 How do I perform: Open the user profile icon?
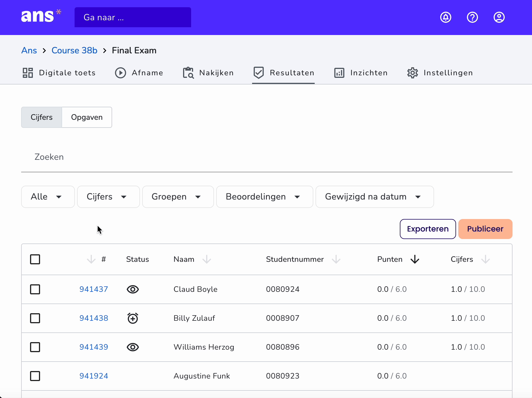click(x=499, y=17)
